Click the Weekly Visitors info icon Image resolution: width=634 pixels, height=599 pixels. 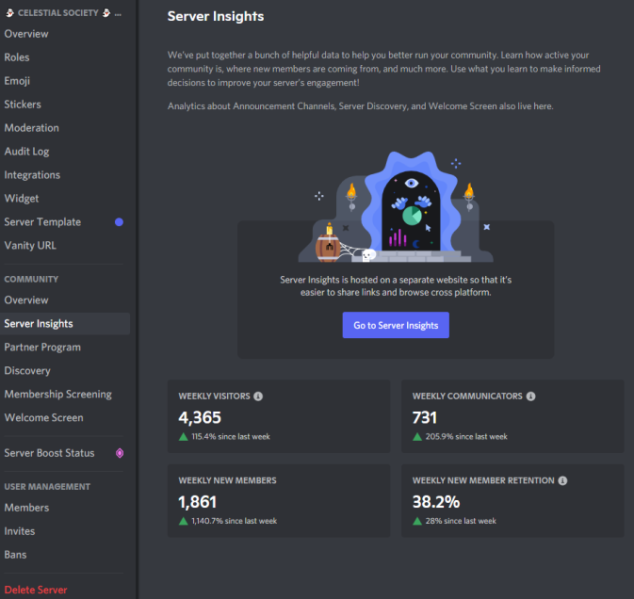coord(258,396)
